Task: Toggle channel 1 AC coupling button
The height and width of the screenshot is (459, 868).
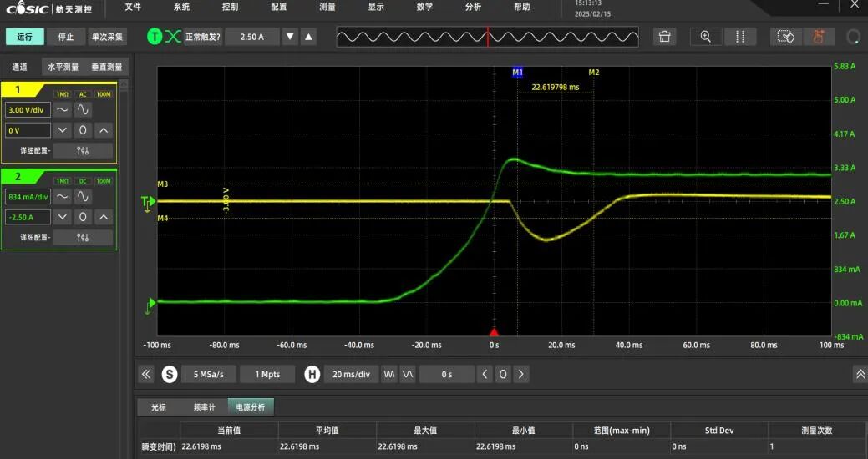Action: click(x=83, y=94)
